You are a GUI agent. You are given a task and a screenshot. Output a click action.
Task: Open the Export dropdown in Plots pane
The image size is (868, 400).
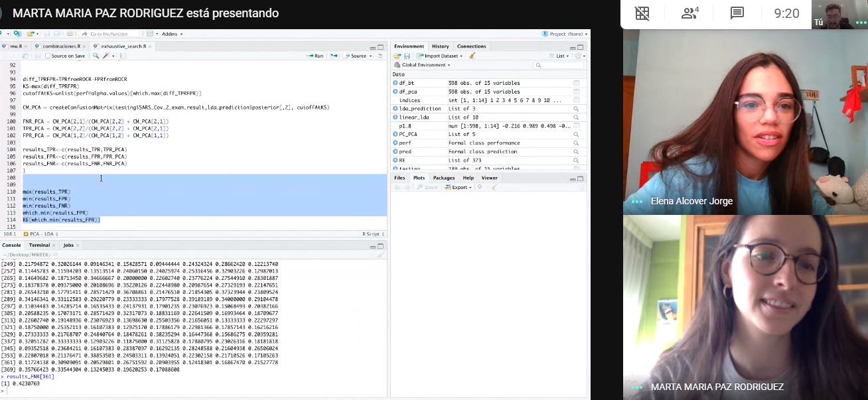[x=458, y=187]
